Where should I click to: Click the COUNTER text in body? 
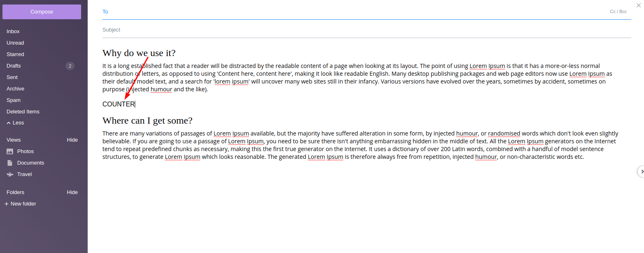tap(118, 104)
